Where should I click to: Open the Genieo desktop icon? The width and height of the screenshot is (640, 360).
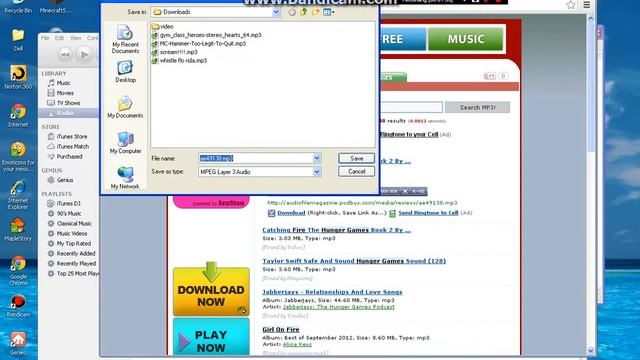click(18, 344)
